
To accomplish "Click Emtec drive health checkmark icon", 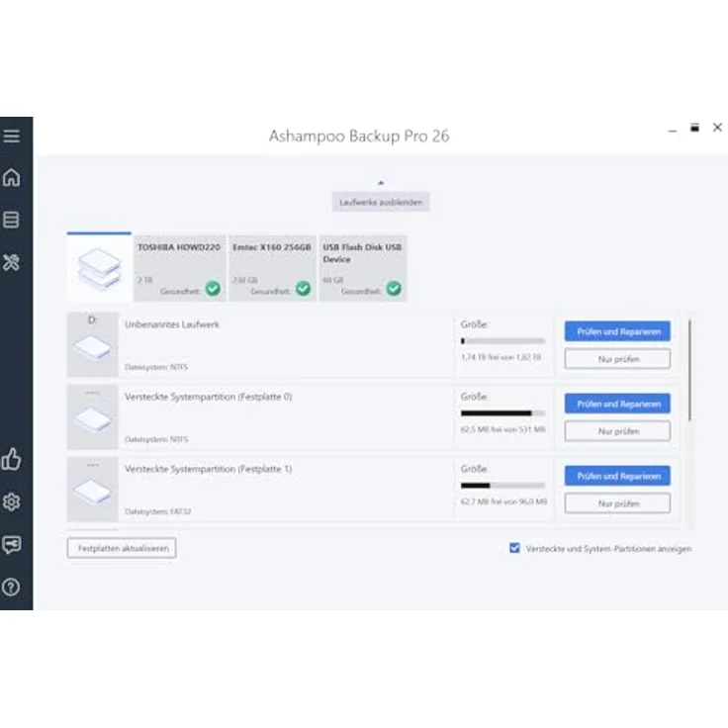I will coord(304,288).
